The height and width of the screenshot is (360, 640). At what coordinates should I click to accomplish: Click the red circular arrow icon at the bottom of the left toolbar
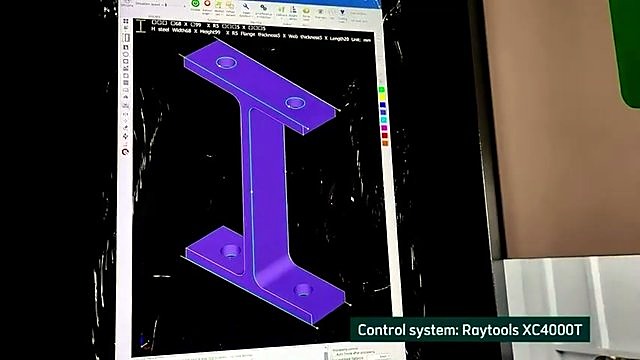125,152
